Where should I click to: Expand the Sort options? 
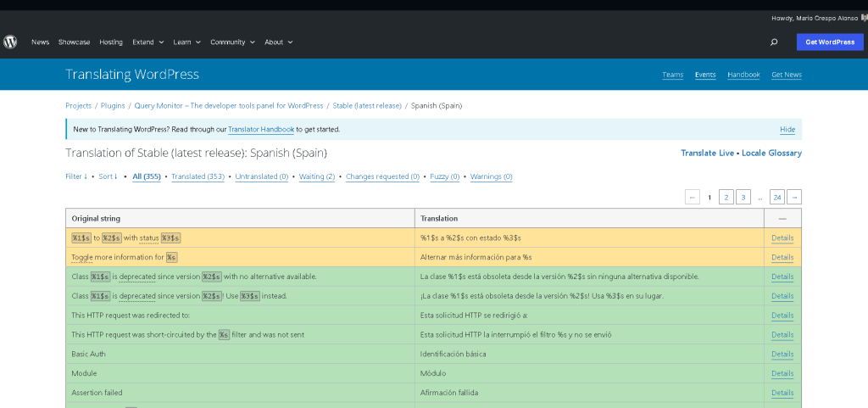pyautogui.click(x=108, y=176)
